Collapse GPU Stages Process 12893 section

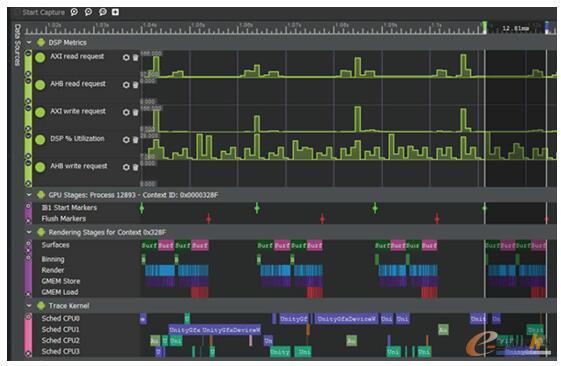[29, 195]
